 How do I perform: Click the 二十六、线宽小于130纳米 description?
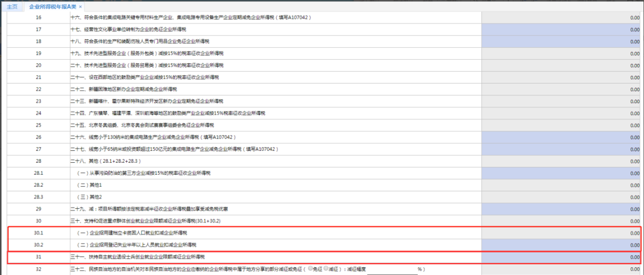tap(153, 137)
